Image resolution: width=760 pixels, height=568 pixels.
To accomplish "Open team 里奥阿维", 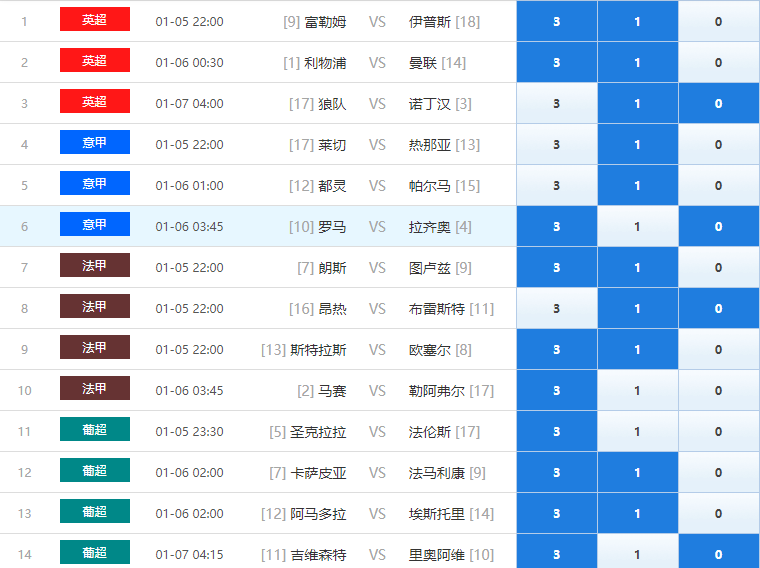I will [x=437, y=555].
